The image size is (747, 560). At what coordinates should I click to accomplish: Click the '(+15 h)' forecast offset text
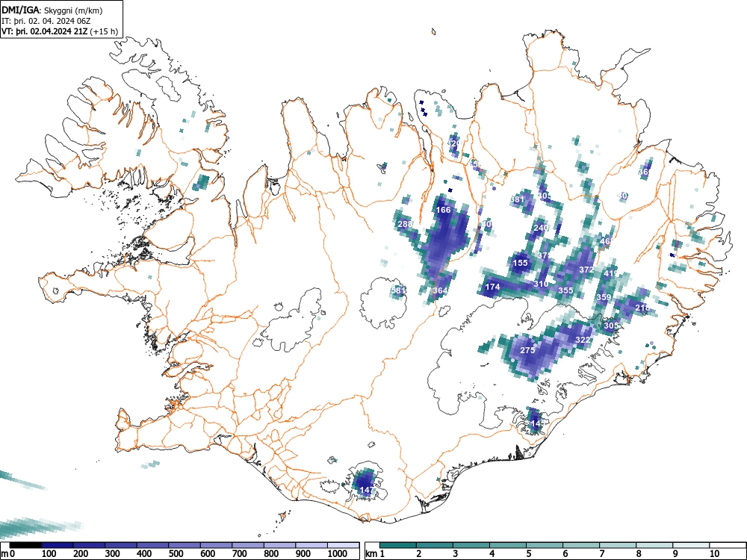[x=104, y=31]
